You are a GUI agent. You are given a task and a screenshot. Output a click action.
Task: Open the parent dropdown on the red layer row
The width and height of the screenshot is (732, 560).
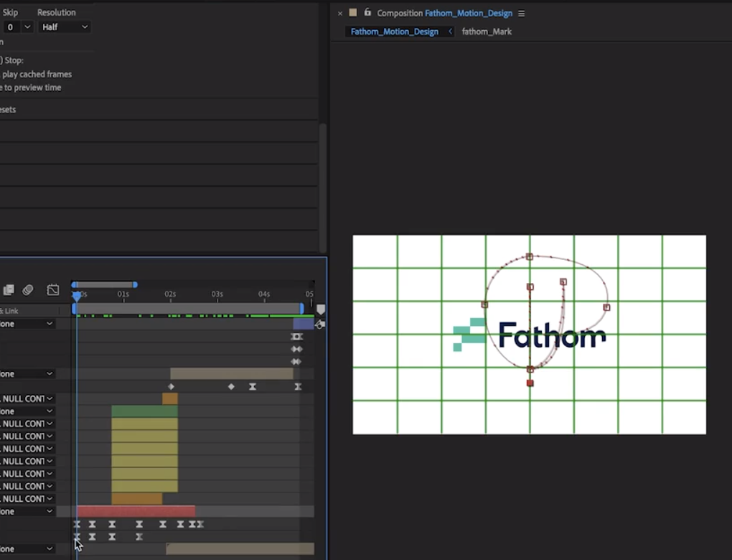point(27,511)
